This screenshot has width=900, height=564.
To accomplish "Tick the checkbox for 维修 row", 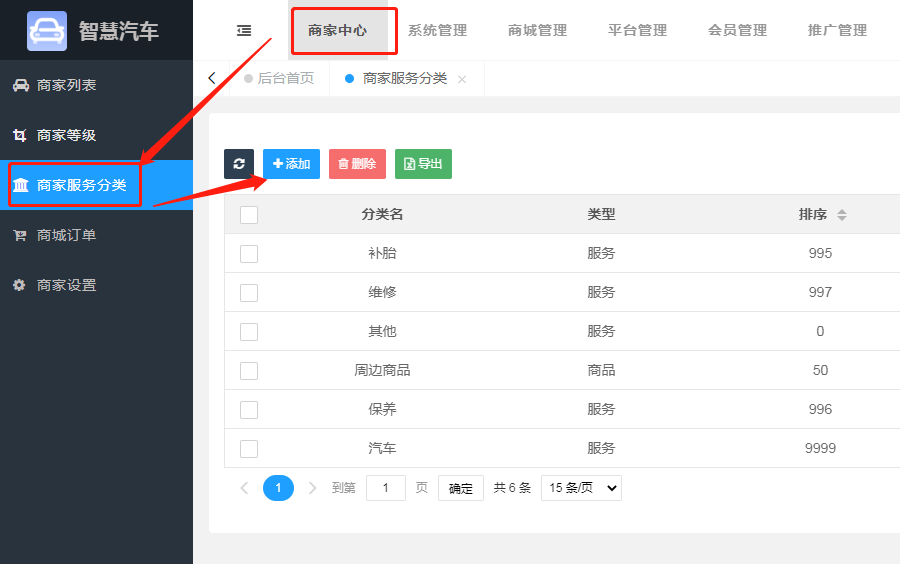I will click(x=249, y=293).
